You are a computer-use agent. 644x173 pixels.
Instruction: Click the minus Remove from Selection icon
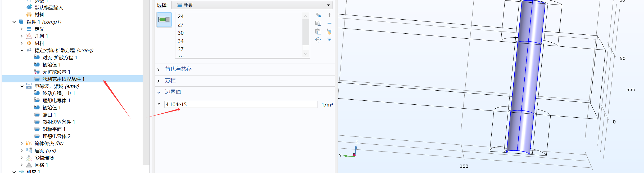pyautogui.click(x=329, y=23)
